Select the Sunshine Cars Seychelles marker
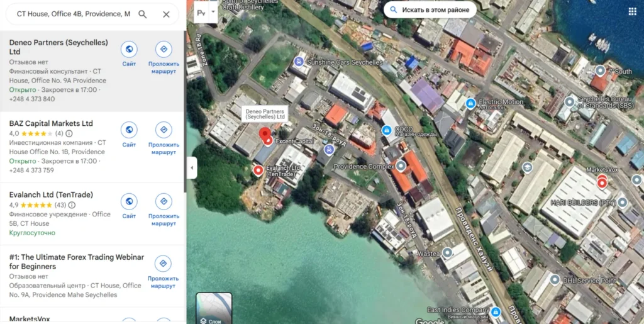Viewport: 644px width, 324px height. tap(299, 62)
